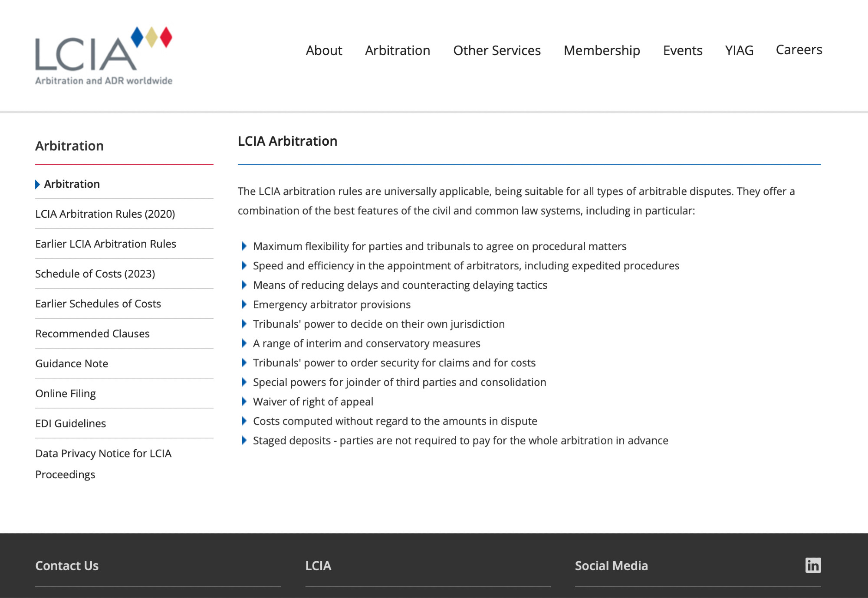Click the LCIA footer heading
Image resolution: width=868 pixels, height=598 pixels.
point(318,565)
